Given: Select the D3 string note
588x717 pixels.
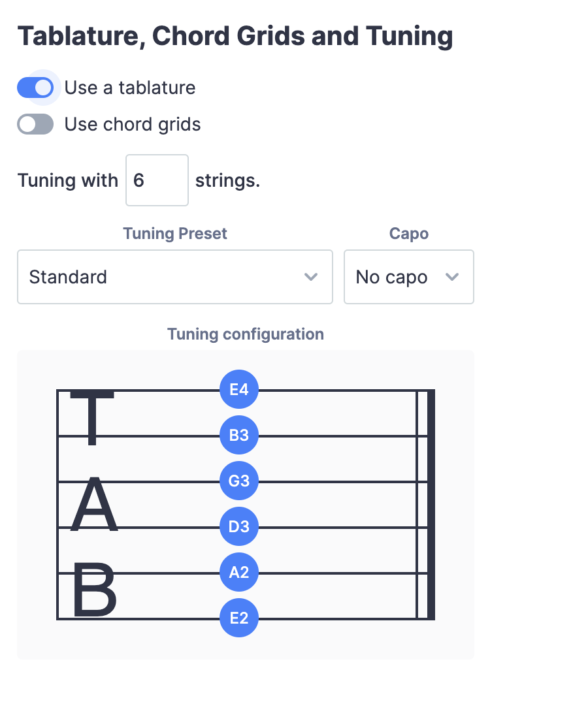Looking at the screenshot, I should click(x=239, y=526).
